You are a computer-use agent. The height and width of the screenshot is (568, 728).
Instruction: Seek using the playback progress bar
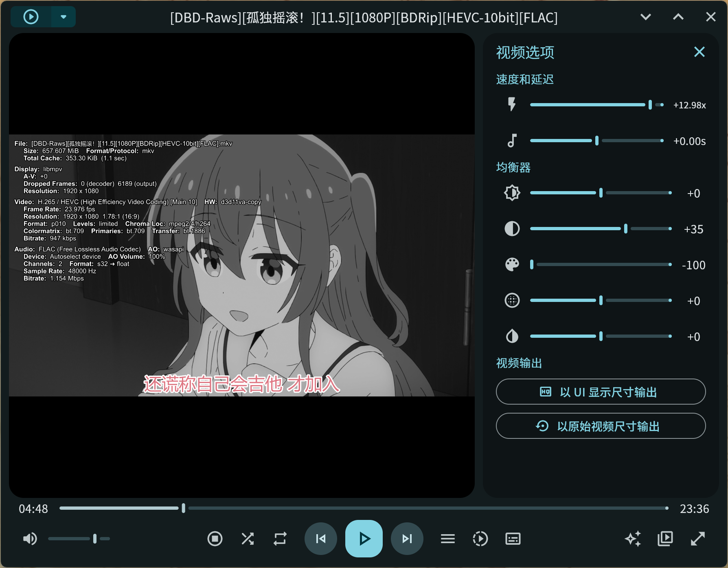(364, 508)
